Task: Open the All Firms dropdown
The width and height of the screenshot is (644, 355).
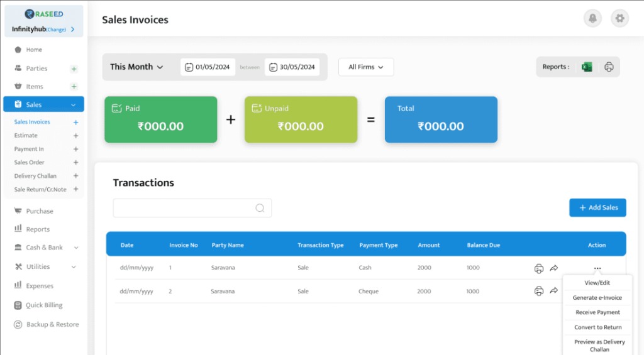Action: click(x=366, y=67)
